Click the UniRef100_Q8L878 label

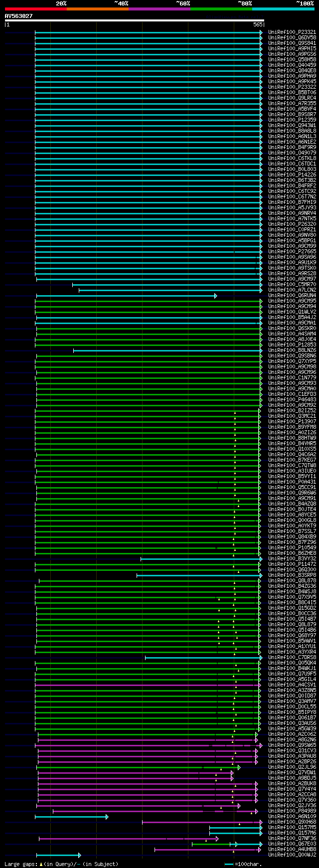click(292, 580)
